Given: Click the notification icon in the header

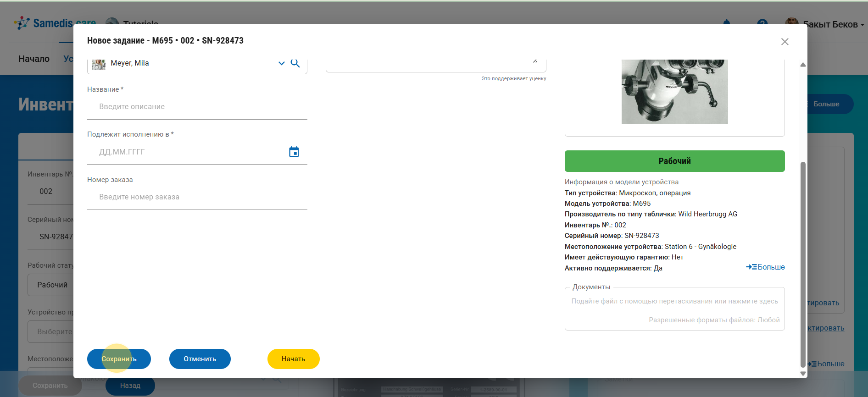Looking at the screenshot, I should pos(727,22).
